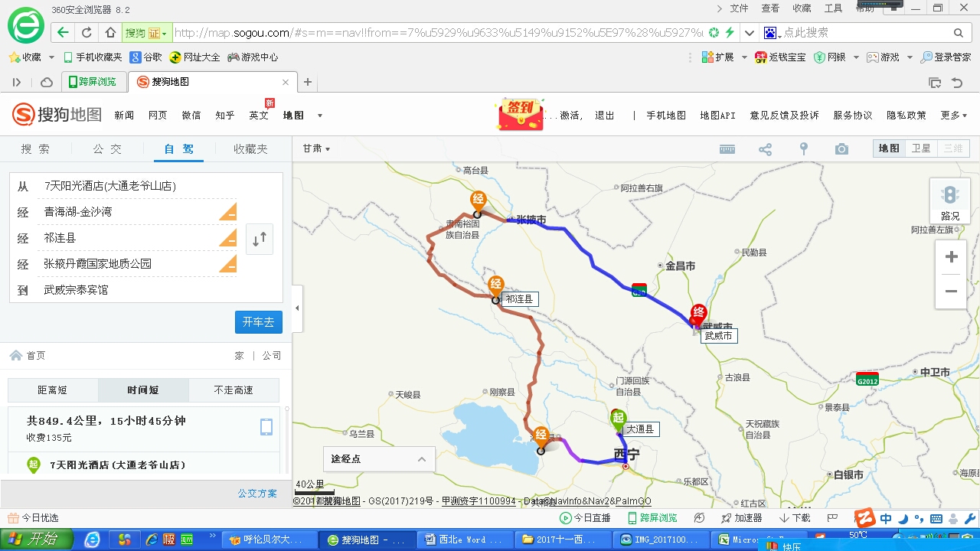
Task: Open the 收藏夹 tab
Action: coord(251,149)
